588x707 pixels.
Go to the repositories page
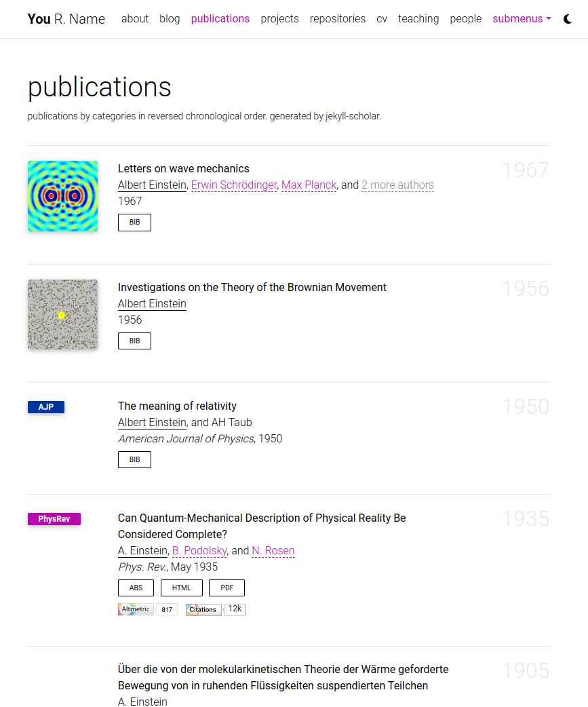pos(337,19)
